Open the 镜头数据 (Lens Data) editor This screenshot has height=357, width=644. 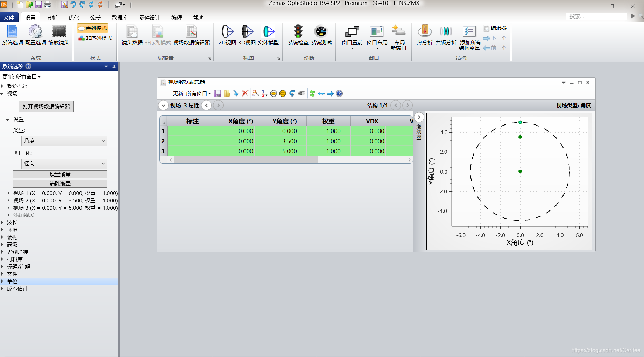(132, 35)
